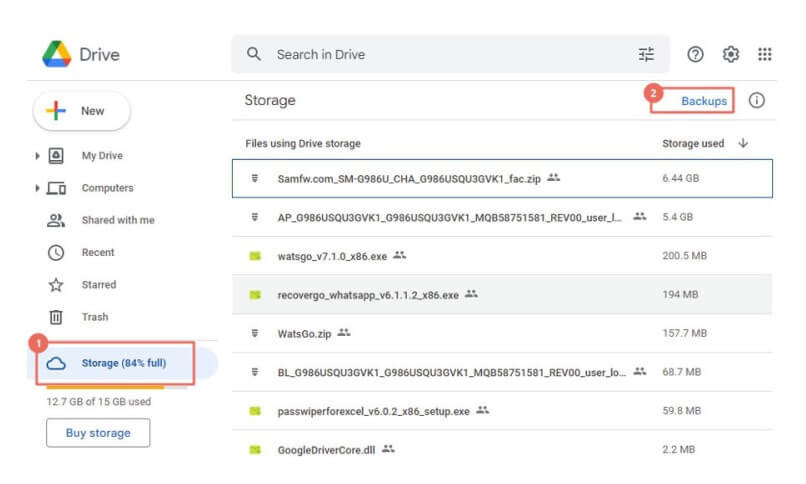Click the storage used sort arrow
The image size is (806, 484).
[x=743, y=143]
